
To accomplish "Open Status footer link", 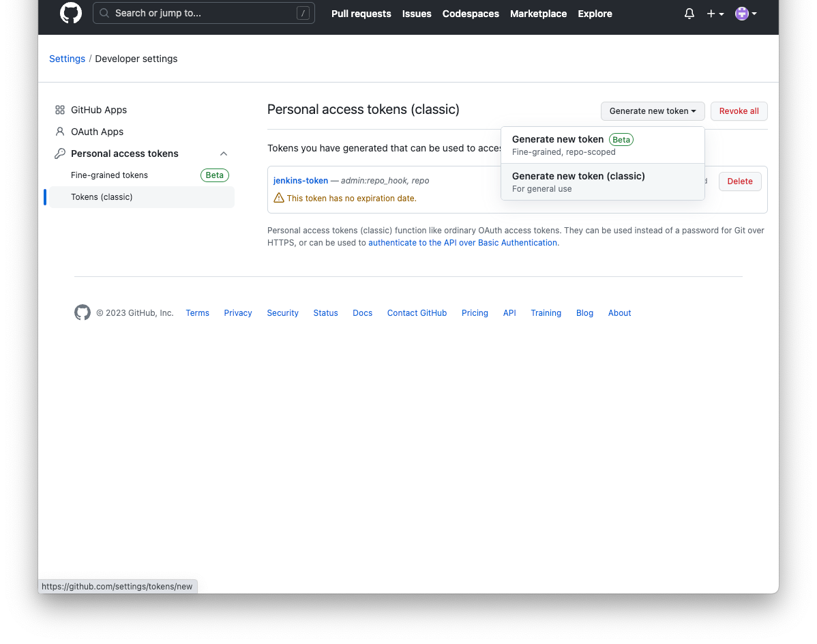I will [x=326, y=313].
